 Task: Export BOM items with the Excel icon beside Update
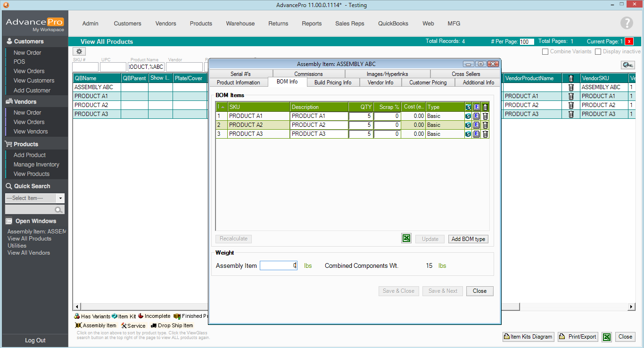pyautogui.click(x=406, y=239)
